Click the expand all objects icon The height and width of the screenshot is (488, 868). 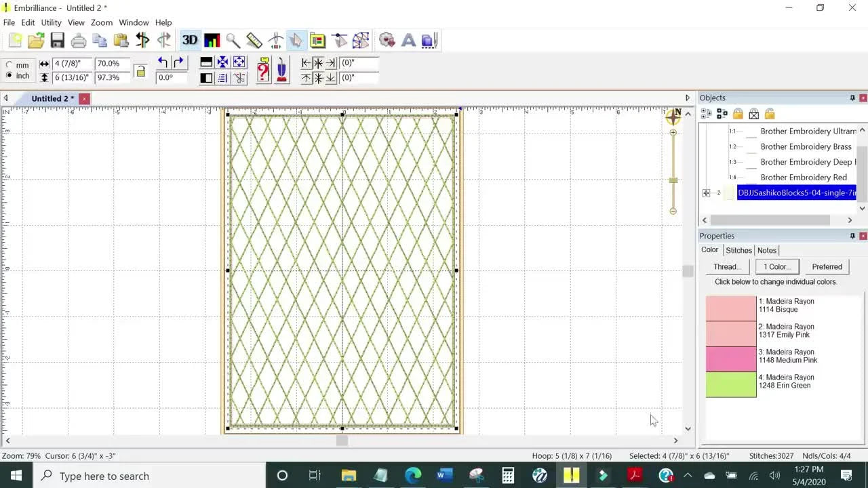[x=706, y=114]
